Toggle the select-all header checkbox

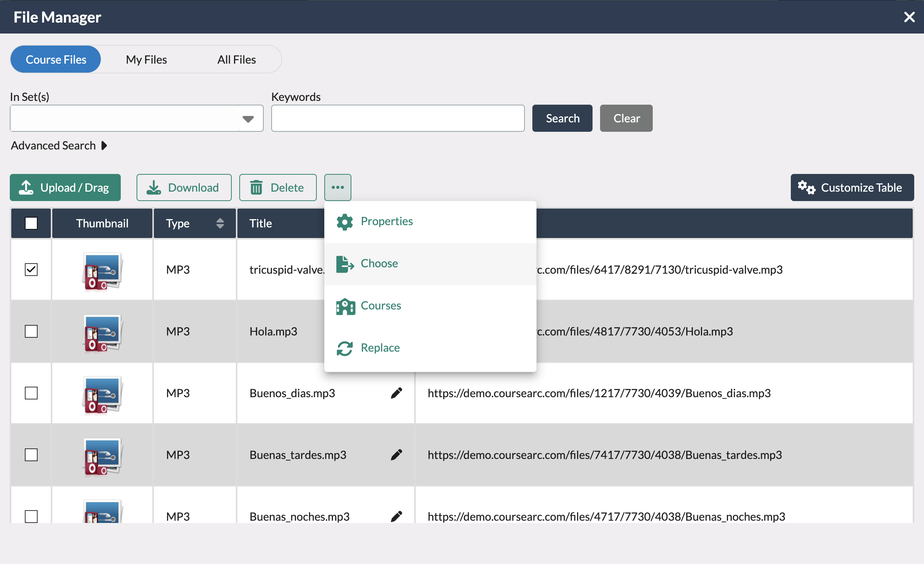pos(31,223)
